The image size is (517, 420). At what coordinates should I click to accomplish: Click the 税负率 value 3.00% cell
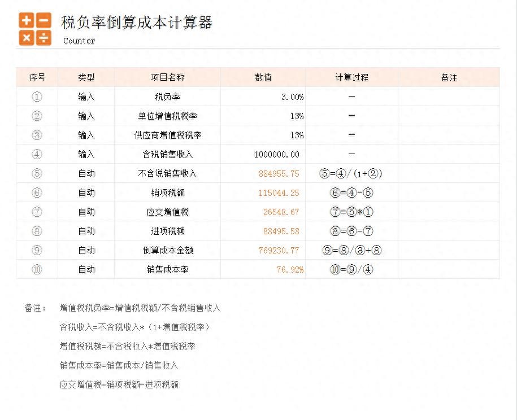point(292,97)
